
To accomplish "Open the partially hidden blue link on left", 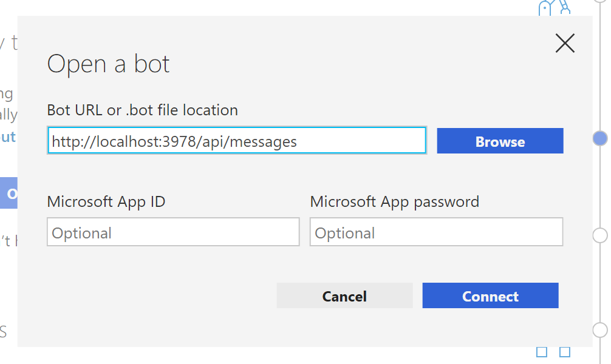I will pyautogui.click(x=9, y=137).
